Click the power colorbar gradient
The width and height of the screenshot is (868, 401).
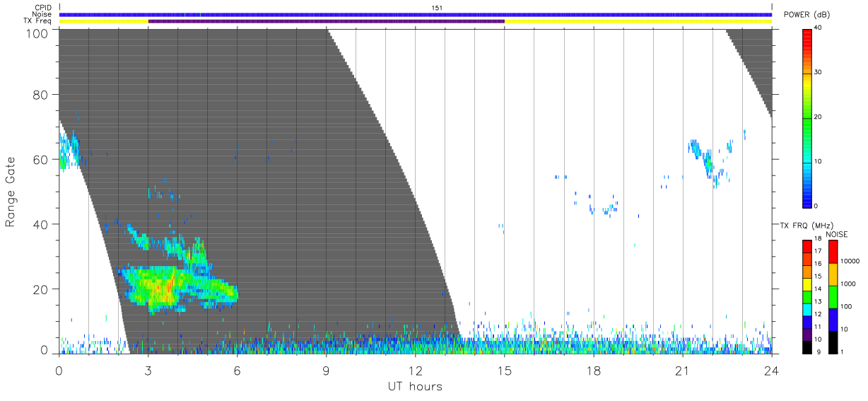click(807, 117)
